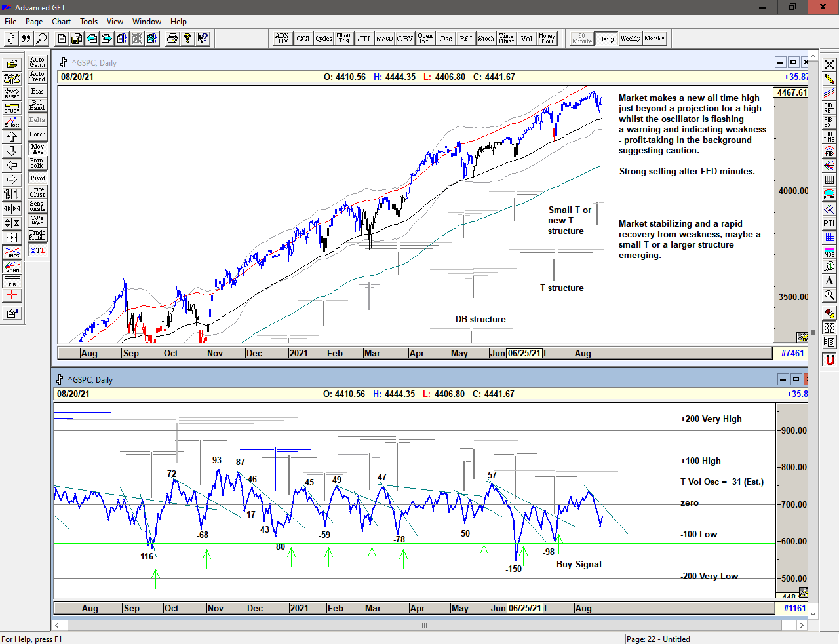This screenshot has width=839, height=644.
Task: Click the page scroll-down arrow at right
Action: coord(813,614)
